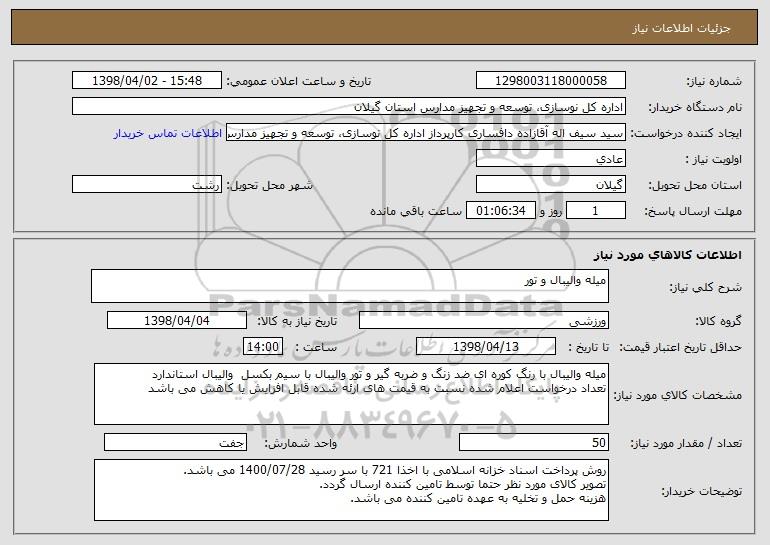
Task: Click the label استان محل تحویل
Action: coord(695,186)
